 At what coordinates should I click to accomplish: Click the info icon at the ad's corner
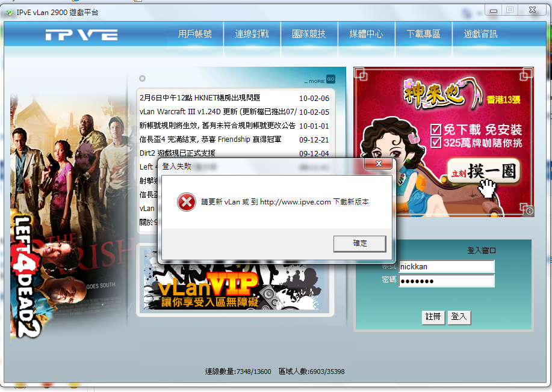point(529,211)
